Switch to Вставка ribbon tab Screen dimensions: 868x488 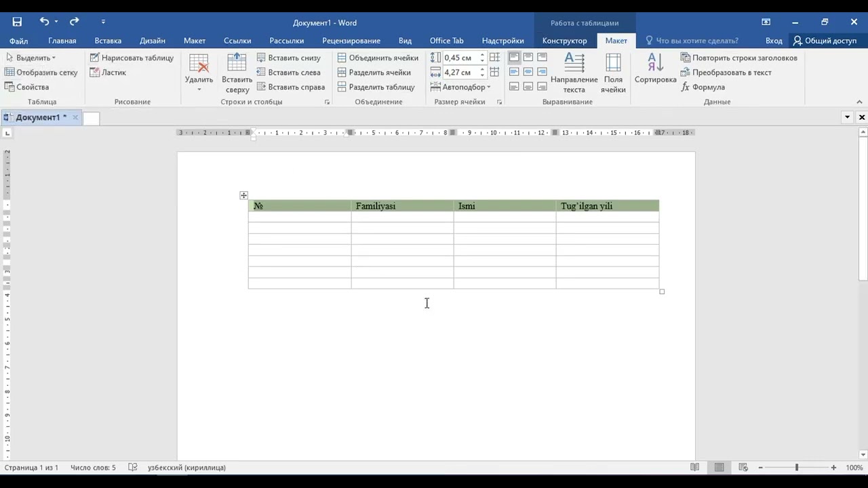[x=108, y=41]
